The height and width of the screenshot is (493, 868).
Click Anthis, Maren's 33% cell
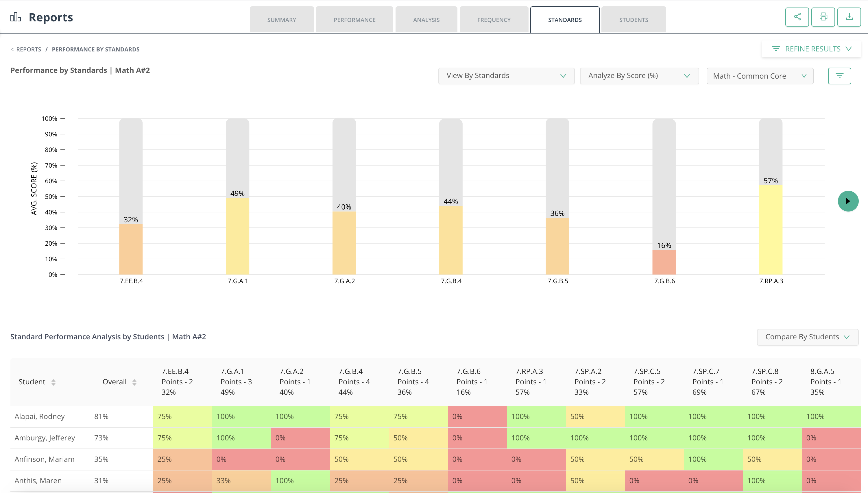pos(241,481)
